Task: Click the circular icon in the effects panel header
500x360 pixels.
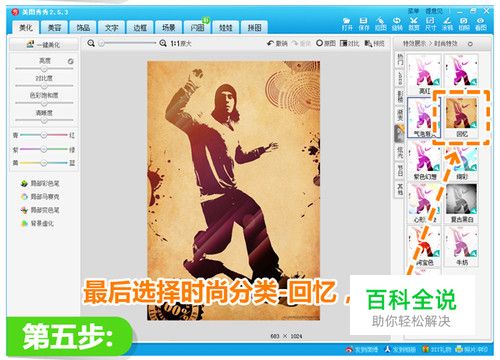Action: pyautogui.click(x=470, y=44)
